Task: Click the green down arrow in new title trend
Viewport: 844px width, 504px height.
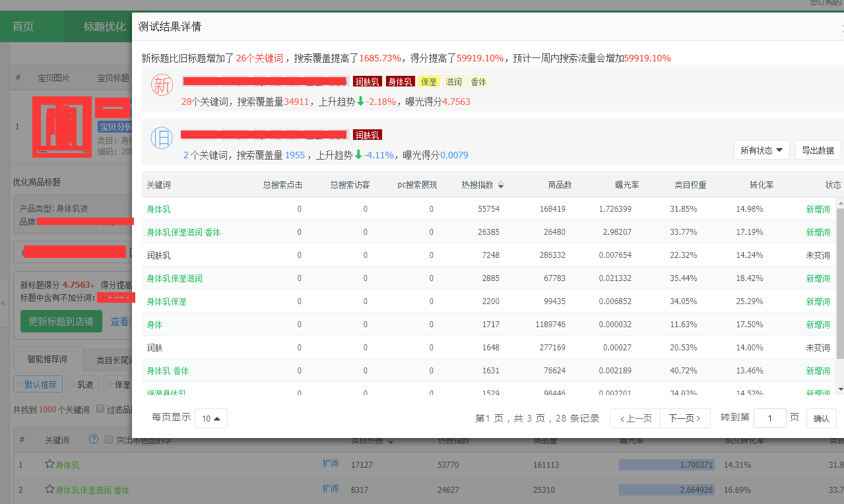Action: 360,102
